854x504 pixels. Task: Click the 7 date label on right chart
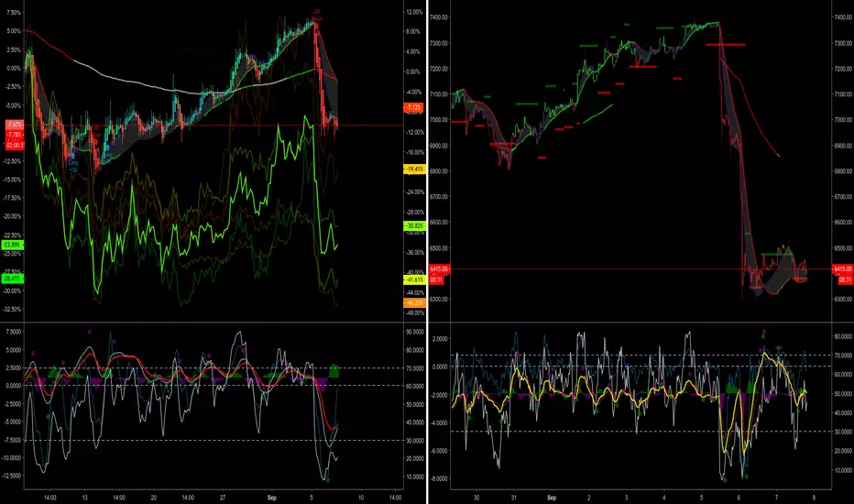pos(777,498)
